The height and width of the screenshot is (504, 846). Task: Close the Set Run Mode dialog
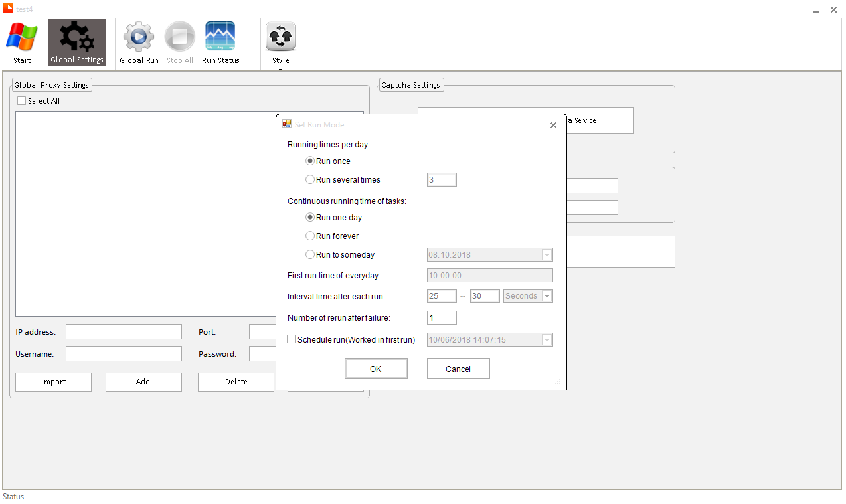[553, 125]
